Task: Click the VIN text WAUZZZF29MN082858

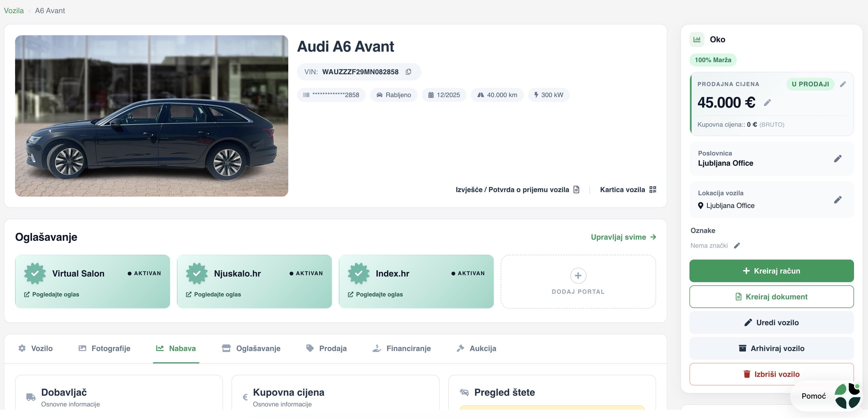Action: pyautogui.click(x=360, y=72)
